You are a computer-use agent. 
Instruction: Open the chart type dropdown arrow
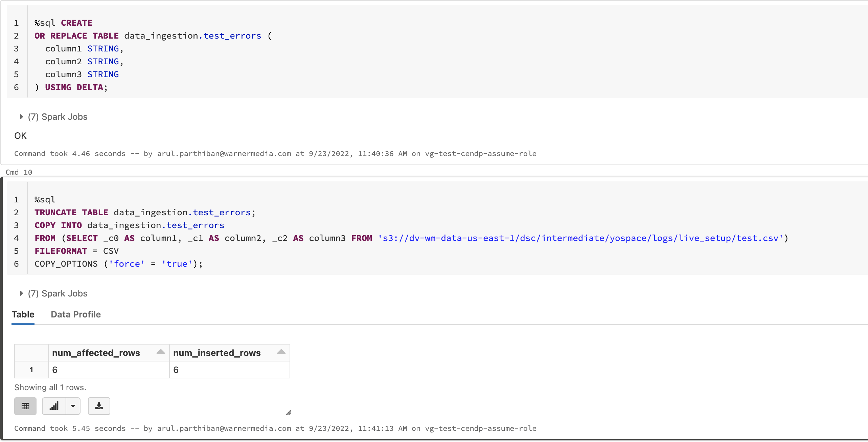point(73,406)
